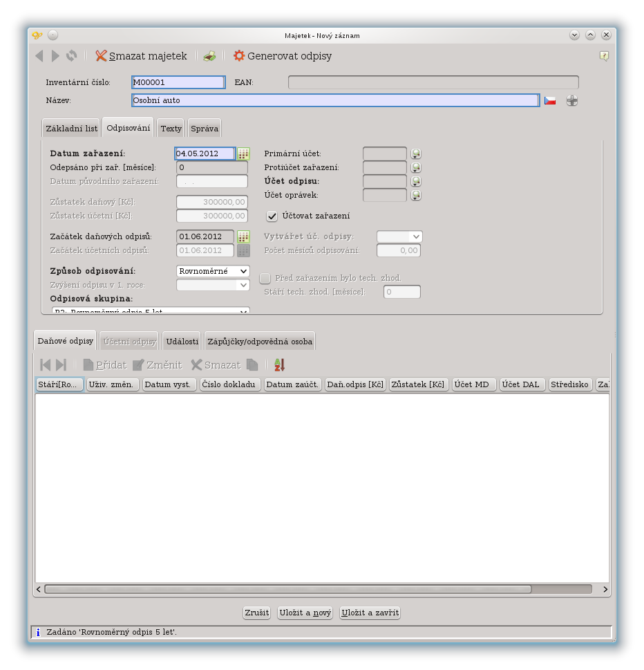Open lookup for Účet odpisu
This screenshot has height=670, width=644.
point(416,181)
